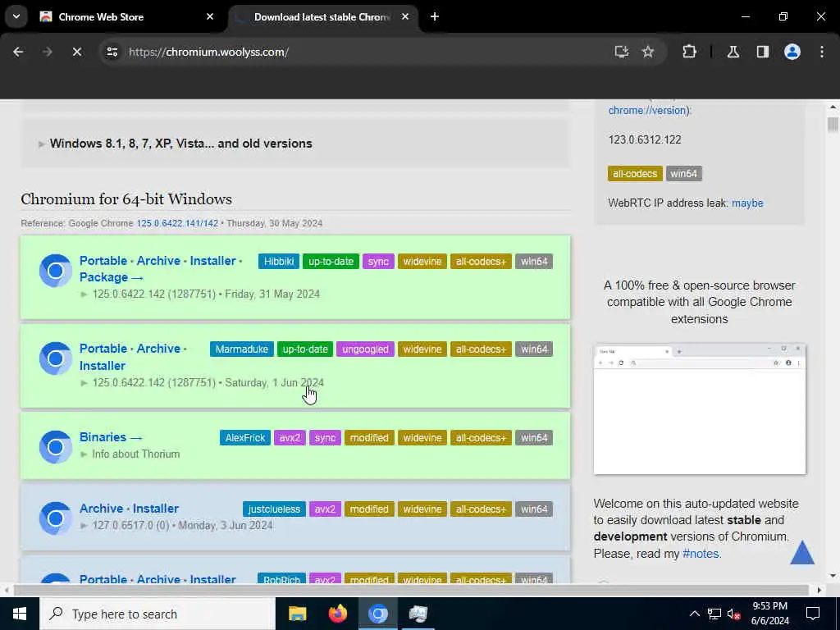Open Chrome three-dot menu
The height and width of the screenshot is (630, 840).
pyautogui.click(x=822, y=52)
